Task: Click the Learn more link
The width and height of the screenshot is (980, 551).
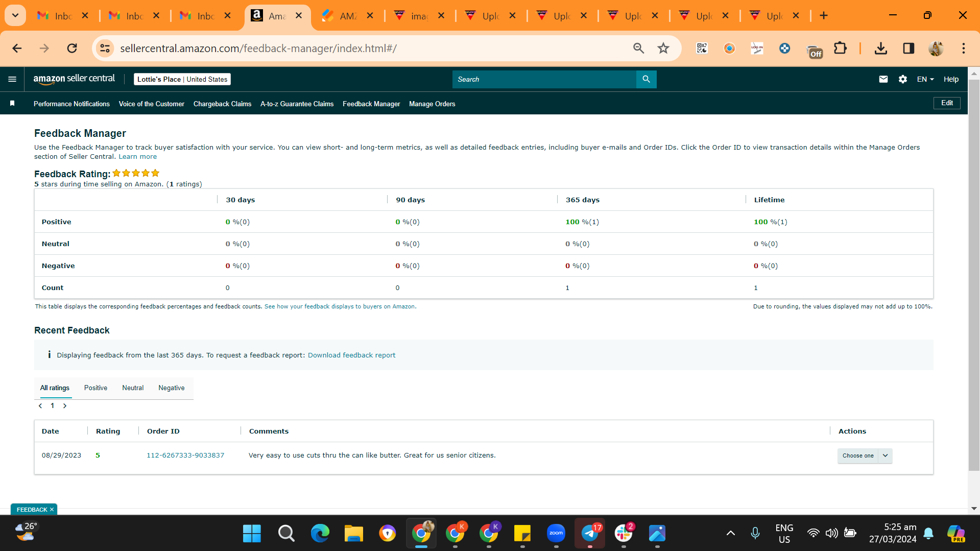Action: 137,157
